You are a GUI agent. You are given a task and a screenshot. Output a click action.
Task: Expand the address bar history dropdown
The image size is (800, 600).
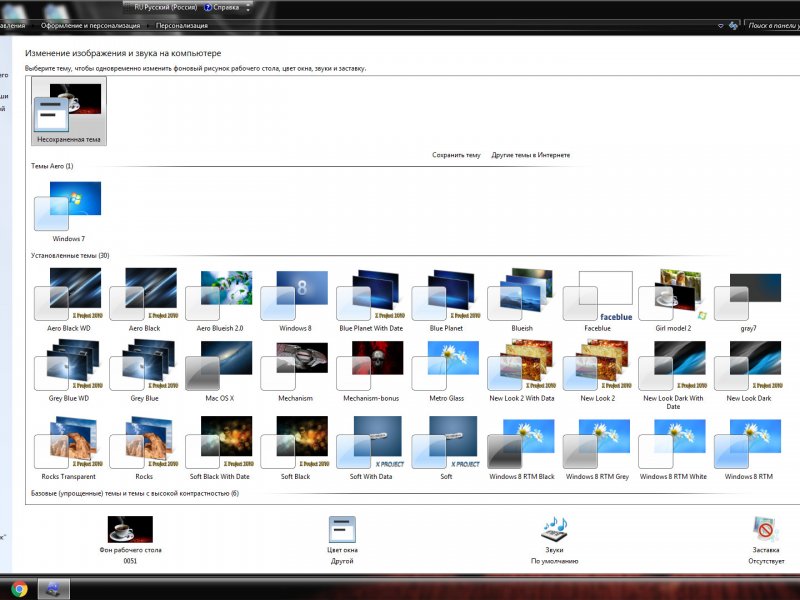tap(720, 26)
